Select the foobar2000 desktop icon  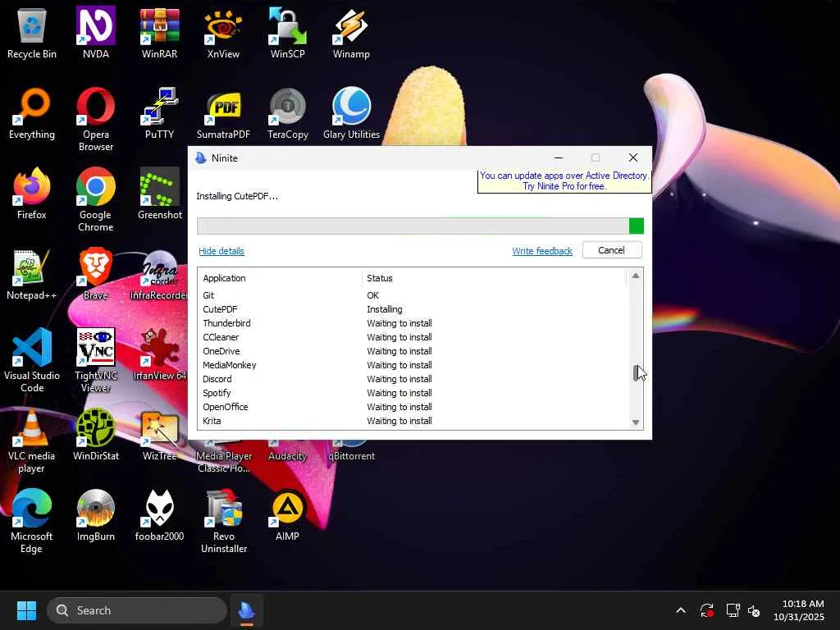click(x=159, y=515)
